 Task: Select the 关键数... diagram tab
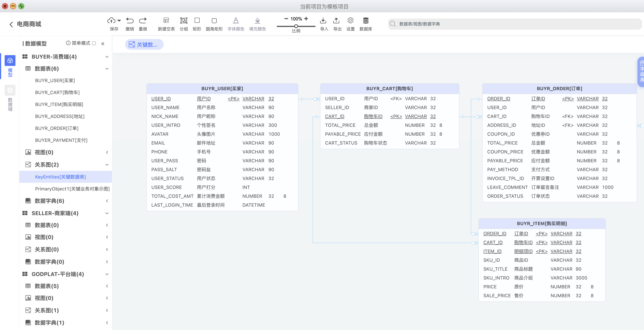click(x=144, y=45)
